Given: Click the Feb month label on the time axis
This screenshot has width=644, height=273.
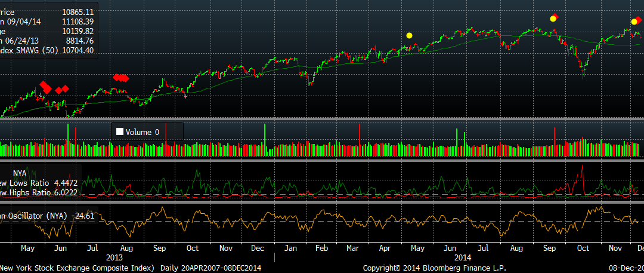Looking at the screenshot, I should coord(321,249).
